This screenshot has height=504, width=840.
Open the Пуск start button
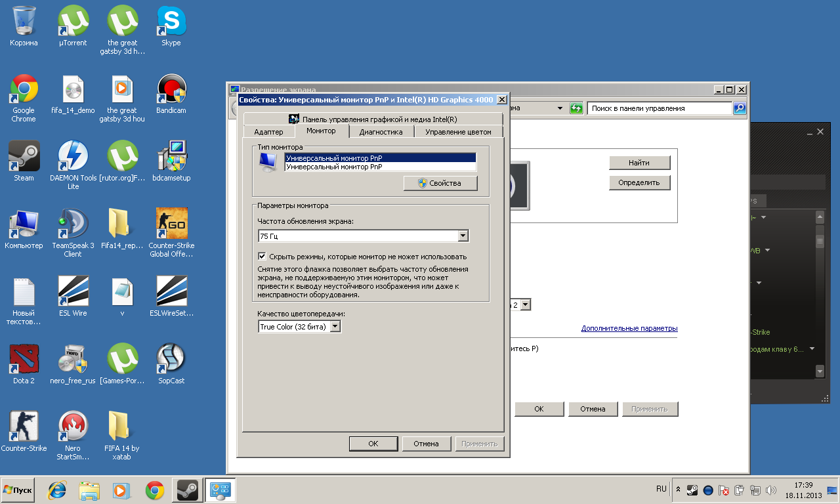[18, 490]
